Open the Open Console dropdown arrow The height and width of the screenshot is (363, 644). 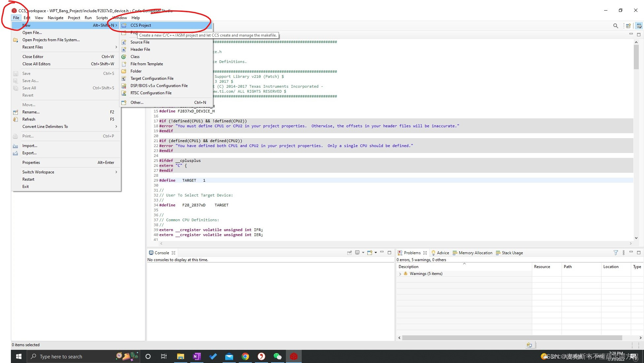376,253
